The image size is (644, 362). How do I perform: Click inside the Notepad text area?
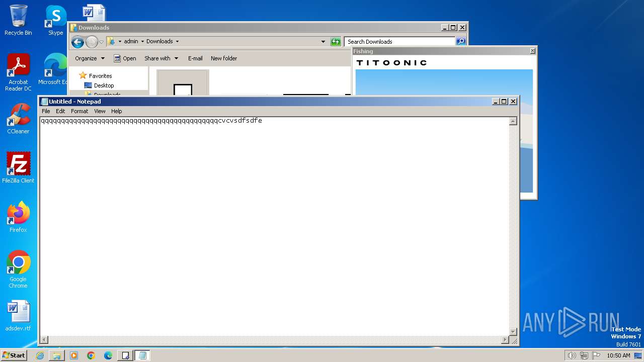275,226
